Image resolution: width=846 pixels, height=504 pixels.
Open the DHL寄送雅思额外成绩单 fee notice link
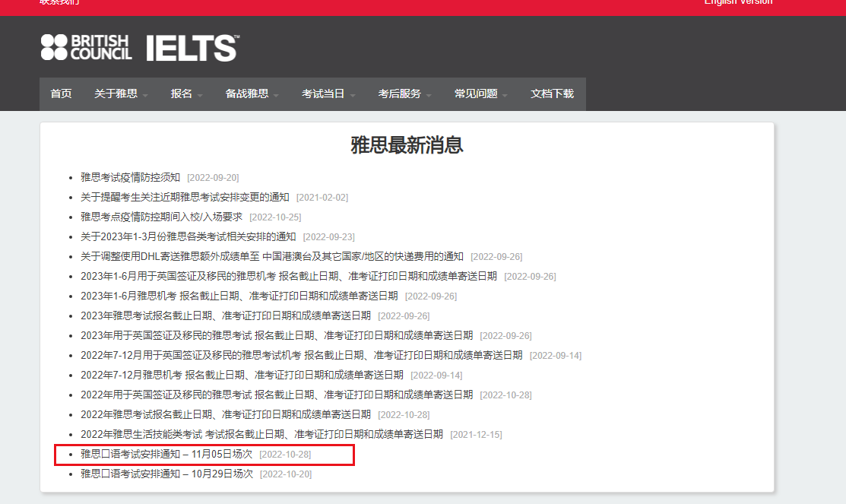(x=272, y=256)
